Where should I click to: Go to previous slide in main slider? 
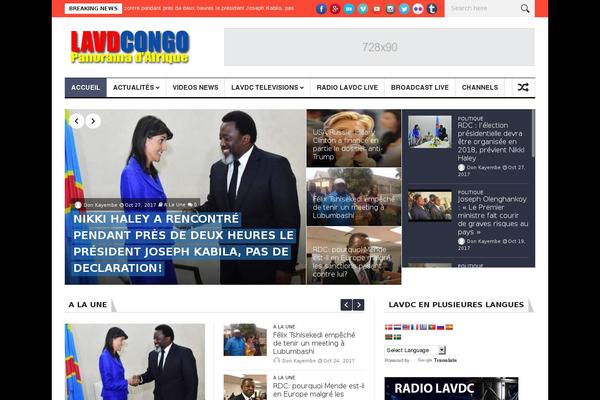click(77, 121)
